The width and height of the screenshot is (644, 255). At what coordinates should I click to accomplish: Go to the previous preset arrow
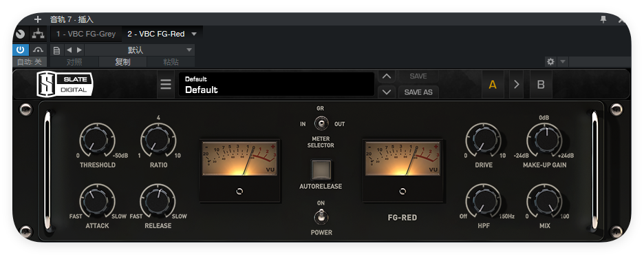(69, 50)
